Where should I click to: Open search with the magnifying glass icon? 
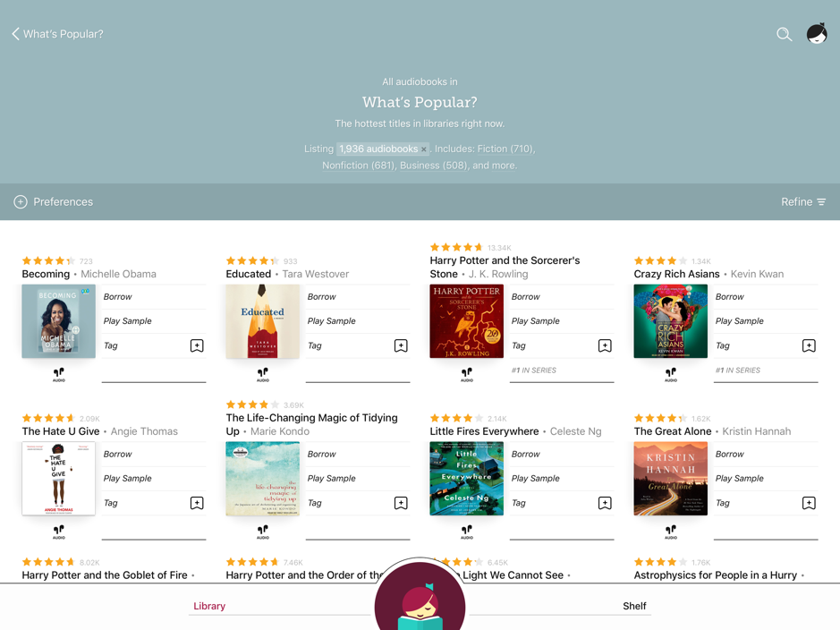tap(784, 35)
